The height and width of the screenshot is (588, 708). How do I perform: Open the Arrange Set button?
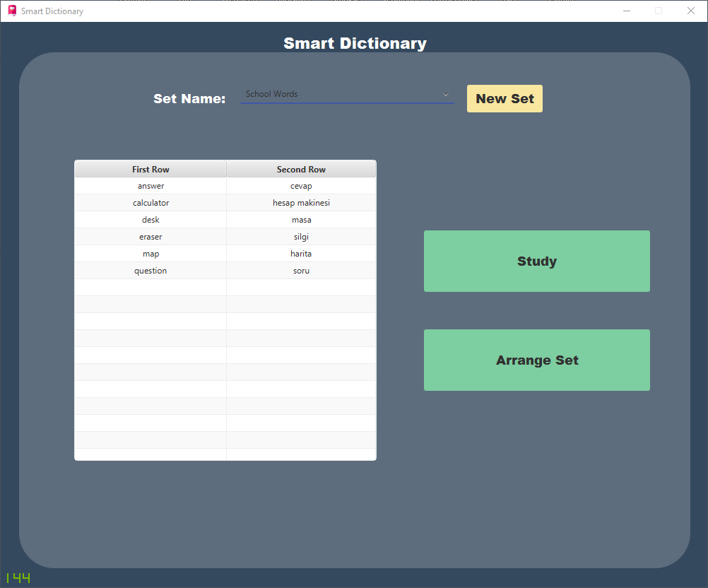pyautogui.click(x=537, y=360)
